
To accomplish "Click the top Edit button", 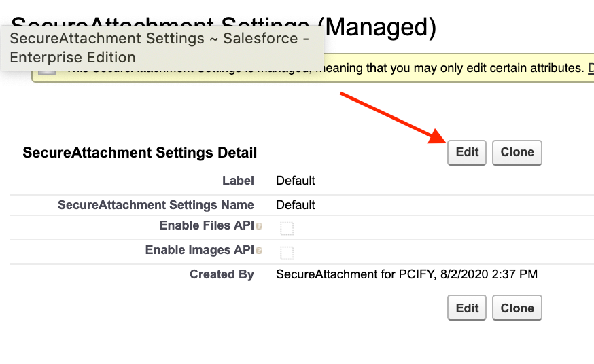I will 467,153.
